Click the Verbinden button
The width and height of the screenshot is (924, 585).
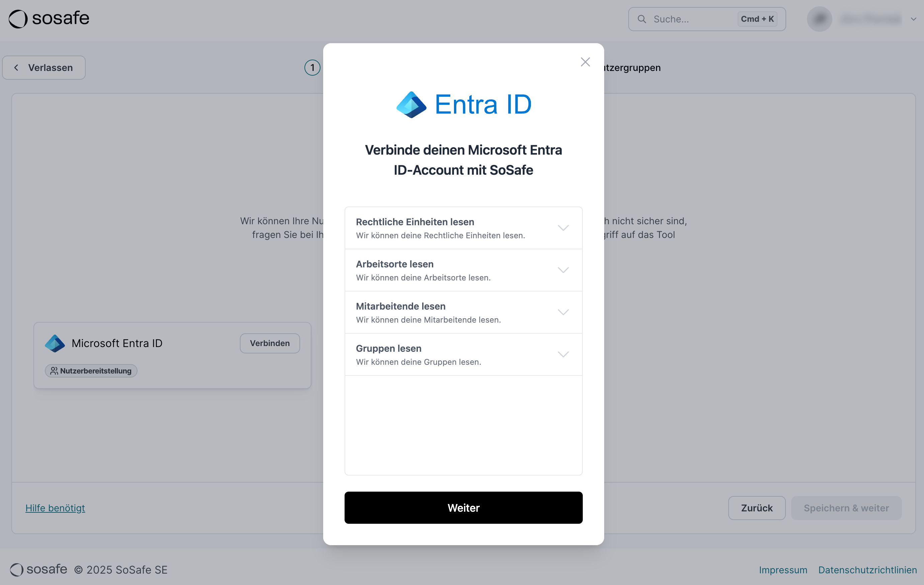point(269,343)
